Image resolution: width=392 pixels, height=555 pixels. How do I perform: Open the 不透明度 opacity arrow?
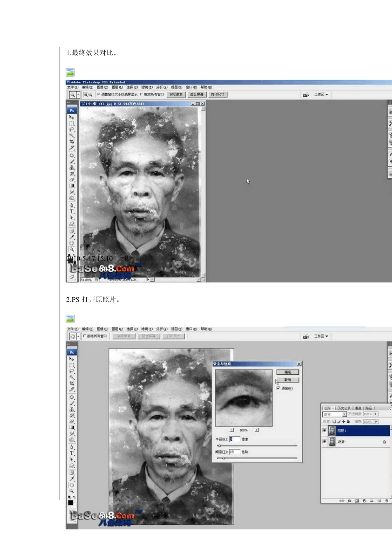point(376,414)
